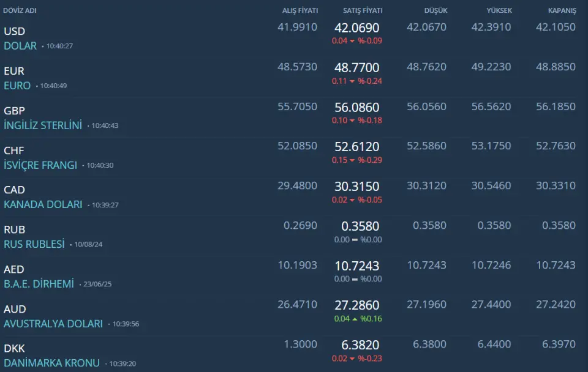Click the ALIŞ FİYATI column header
This screenshot has height=372, width=588.
pyautogui.click(x=300, y=10)
